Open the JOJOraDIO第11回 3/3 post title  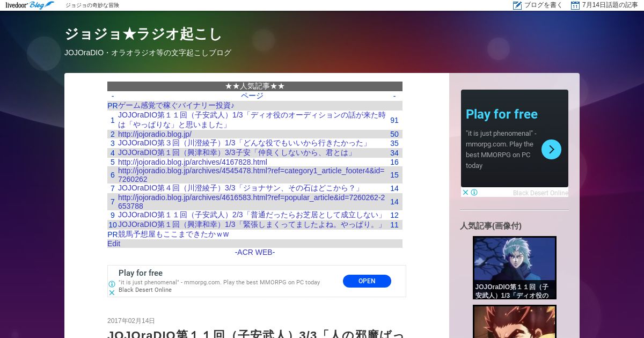(255, 334)
